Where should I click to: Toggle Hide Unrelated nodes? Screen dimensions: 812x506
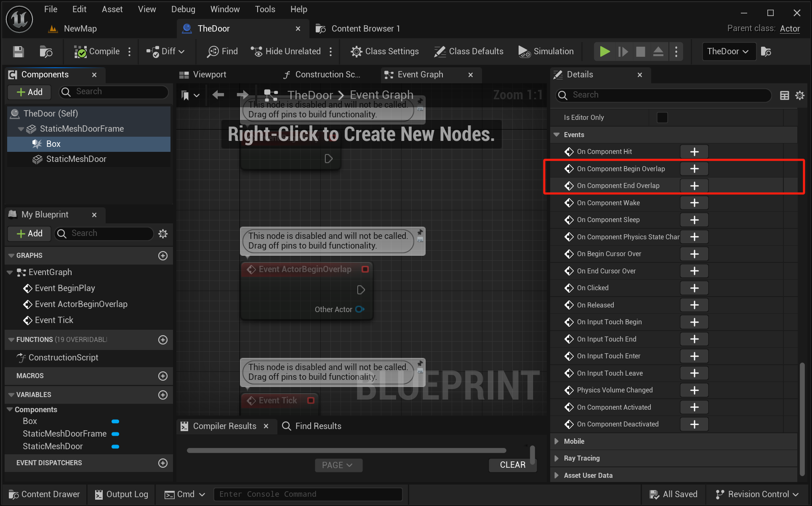pos(286,52)
